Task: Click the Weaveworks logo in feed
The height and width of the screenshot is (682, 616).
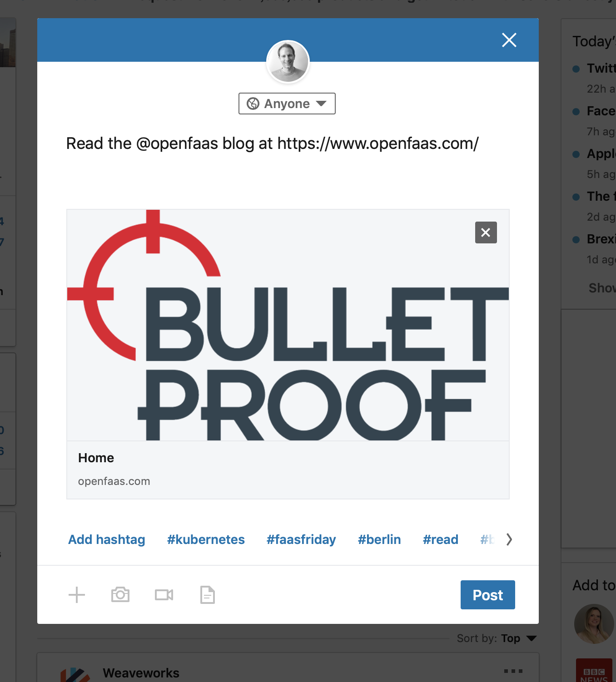Action: pos(75,674)
